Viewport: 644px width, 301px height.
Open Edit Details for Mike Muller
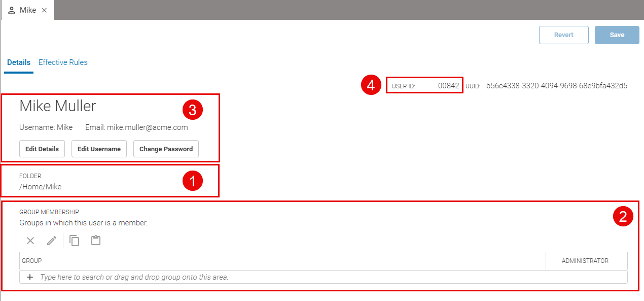click(x=42, y=149)
